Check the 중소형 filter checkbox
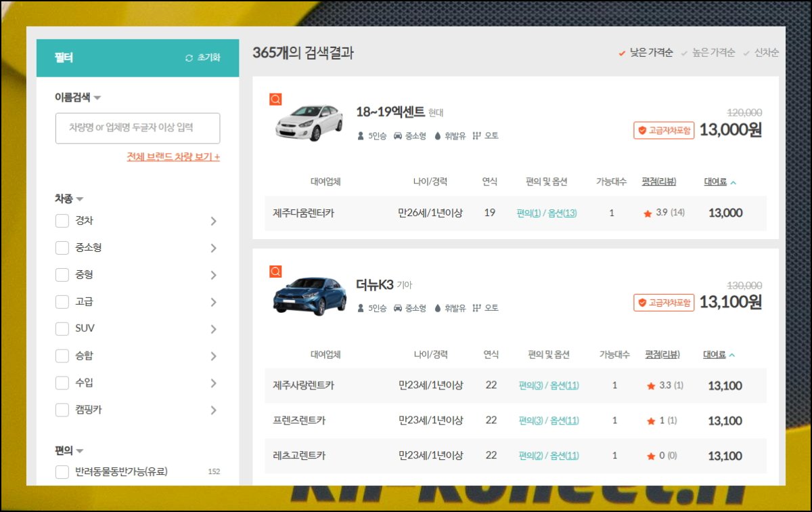This screenshot has width=812, height=512. click(x=62, y=248)
